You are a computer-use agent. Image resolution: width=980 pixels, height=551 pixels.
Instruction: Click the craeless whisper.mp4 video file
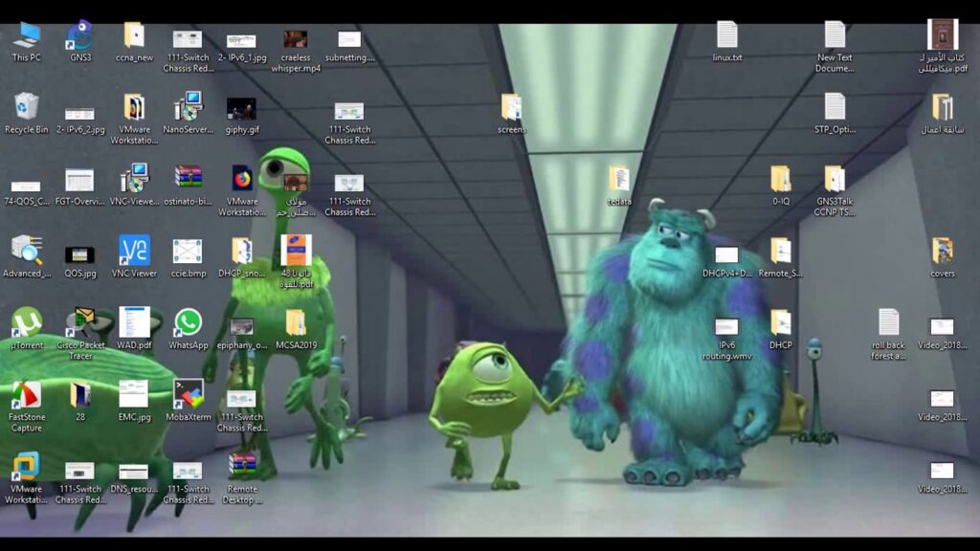296,40
